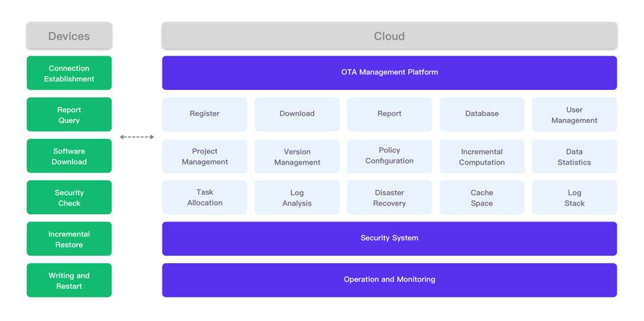Click the Database tile

pyautogui.click(x=482, y=114)
